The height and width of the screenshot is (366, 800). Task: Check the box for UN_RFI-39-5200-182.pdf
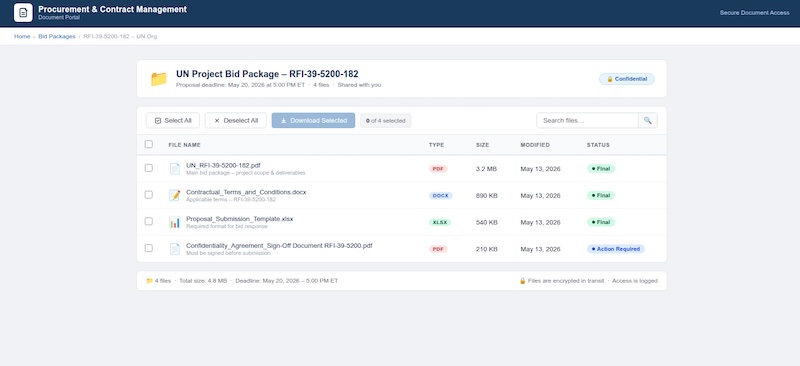[x=148, y=168]
